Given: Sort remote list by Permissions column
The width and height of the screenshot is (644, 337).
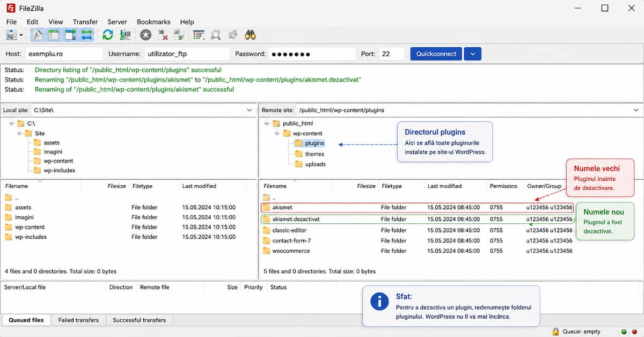Looking at the screenshot, I should (x=503, y=186).
